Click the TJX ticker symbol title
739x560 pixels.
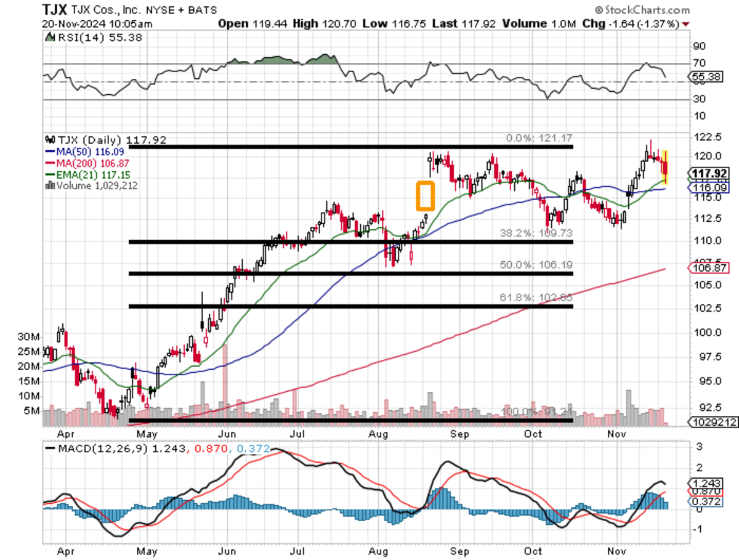[55, 10]
